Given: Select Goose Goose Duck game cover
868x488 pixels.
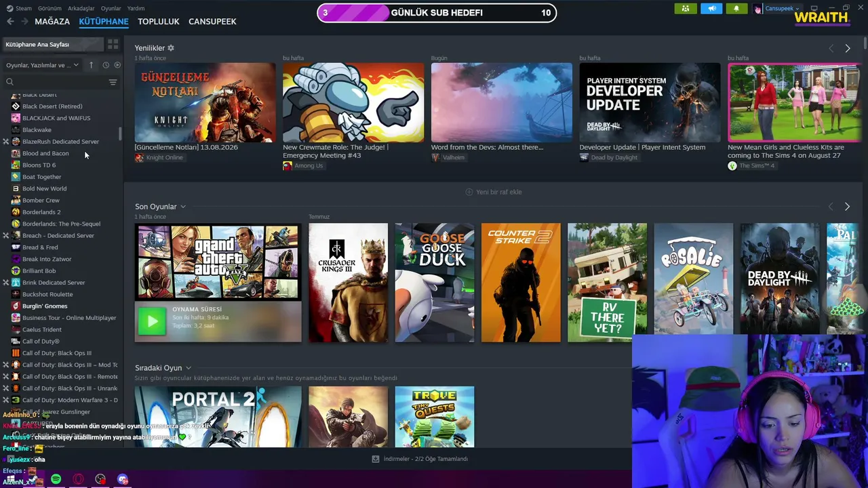Looking at the screenshot, I should point(435,283).
